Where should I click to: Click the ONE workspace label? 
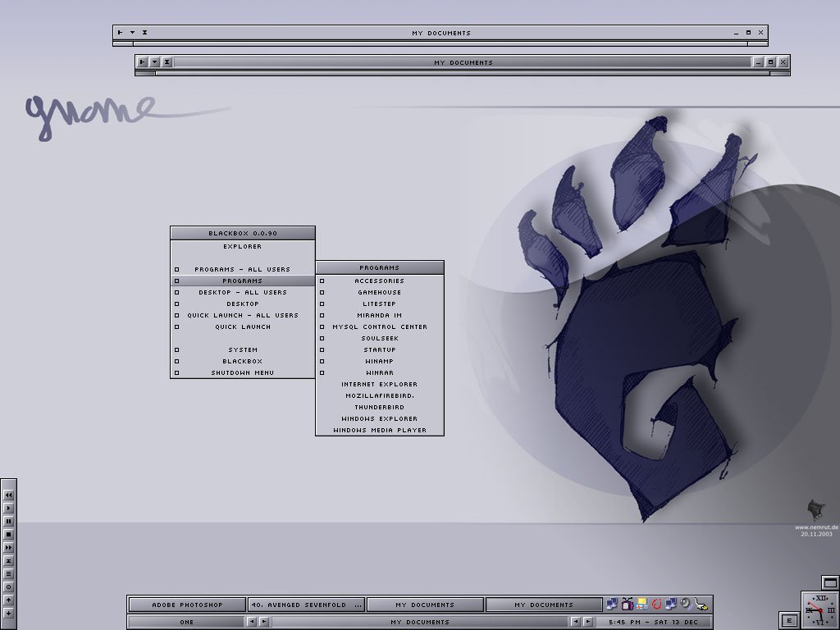click(x=186, y=622)
